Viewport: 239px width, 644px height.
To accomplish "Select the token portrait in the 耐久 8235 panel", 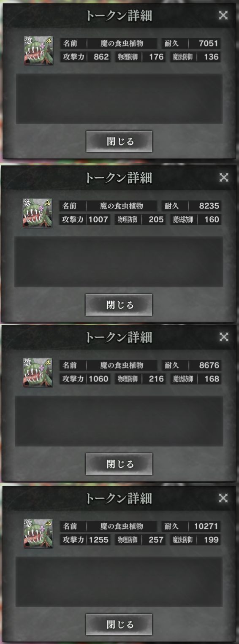I will click(x=37, y=213).
